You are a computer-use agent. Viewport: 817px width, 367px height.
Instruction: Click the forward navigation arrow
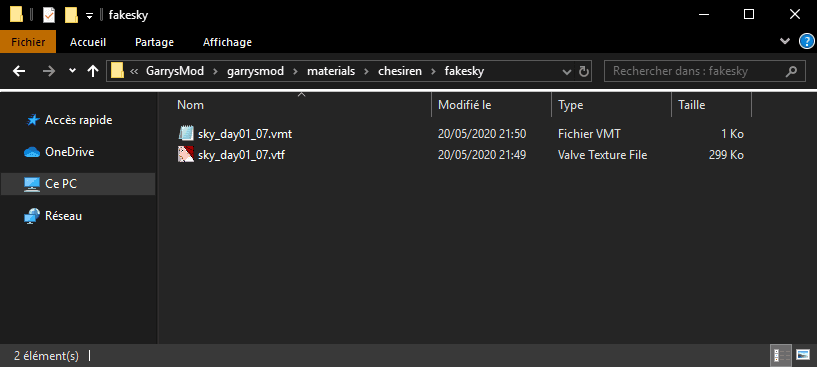tap(49, 71)
